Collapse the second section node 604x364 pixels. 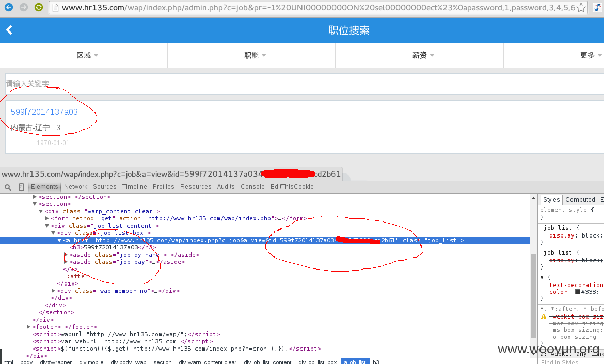tap(35, 204)
